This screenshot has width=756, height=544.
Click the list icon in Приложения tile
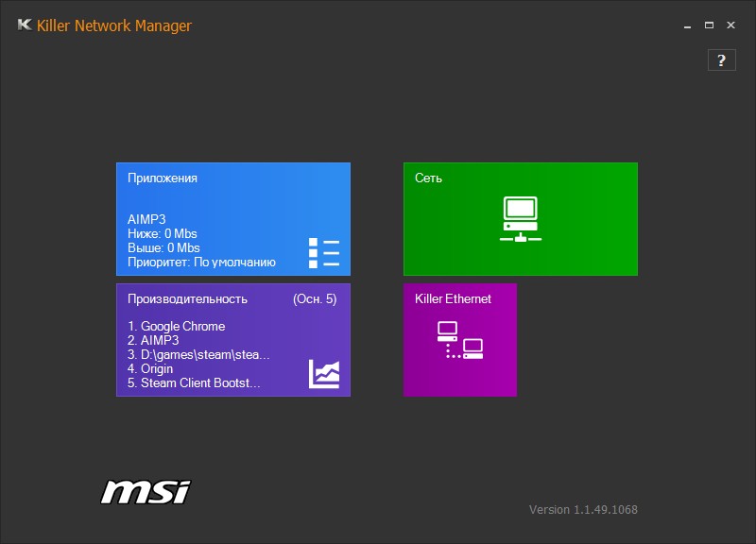click(x=324, y=253)
